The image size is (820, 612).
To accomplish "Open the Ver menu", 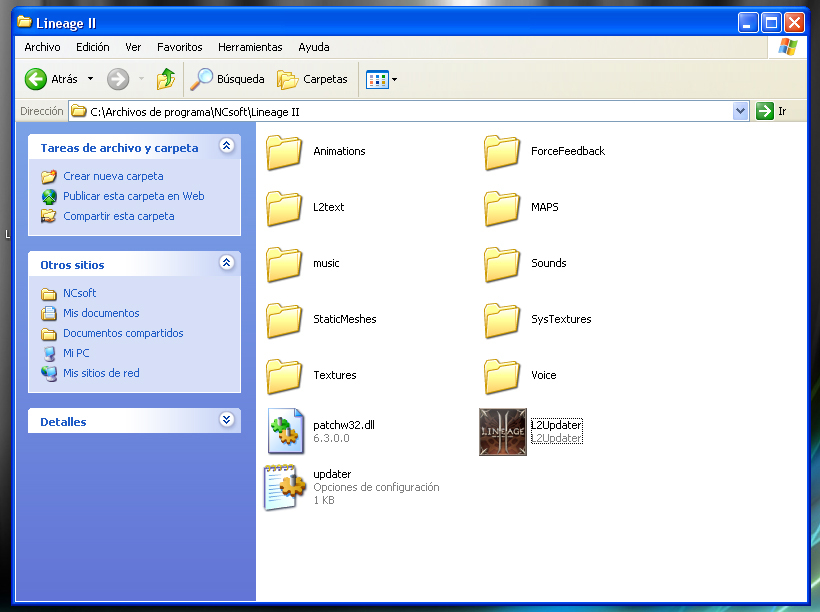I will (x=133, y=47).
